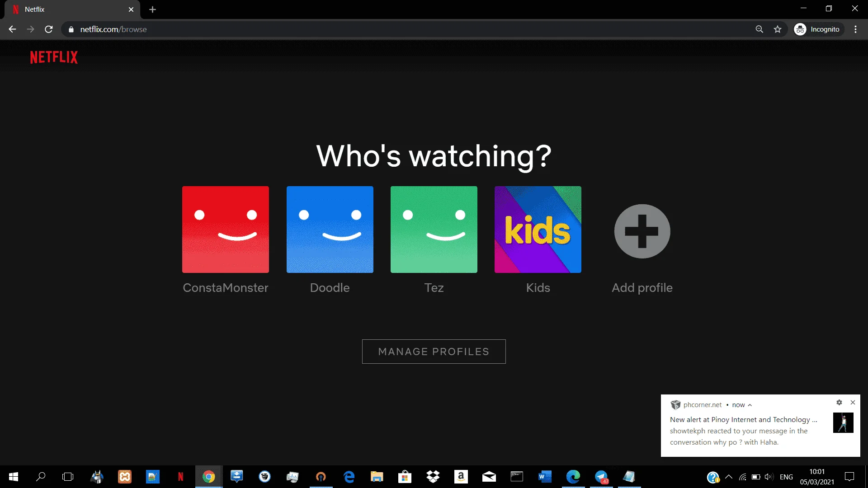The height and width of the screenshot is (488, 868).
Task: Open the taskbar clock and calendar
Action: click(817, 477)
